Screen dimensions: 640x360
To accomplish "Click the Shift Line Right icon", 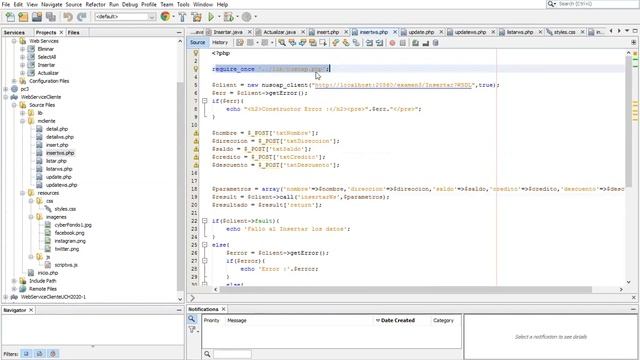I will pos(380,42).
